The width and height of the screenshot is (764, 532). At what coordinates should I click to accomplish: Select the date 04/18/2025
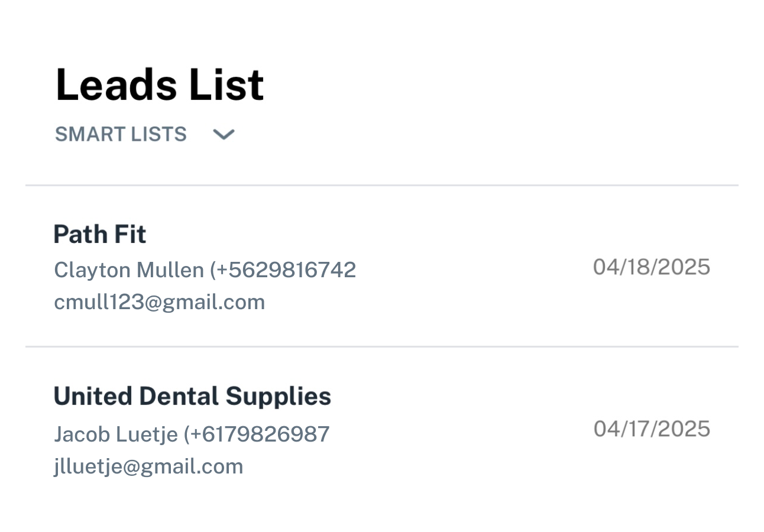tap(651, 267)
